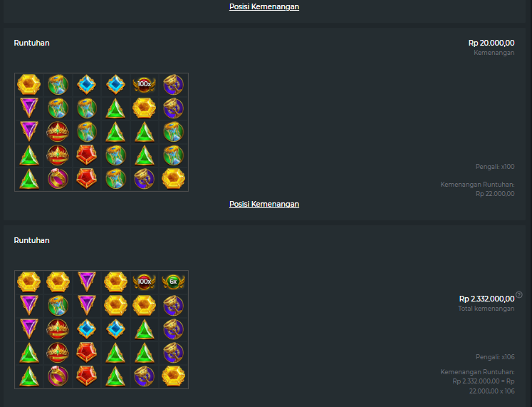Open the question mark help beside total winnings
The image size is (532, 407).
[x=519, y=294]
